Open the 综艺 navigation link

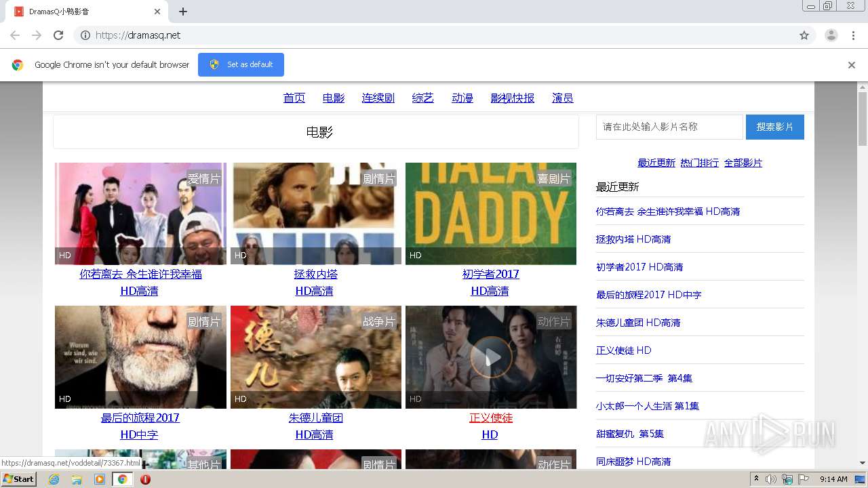423,98
